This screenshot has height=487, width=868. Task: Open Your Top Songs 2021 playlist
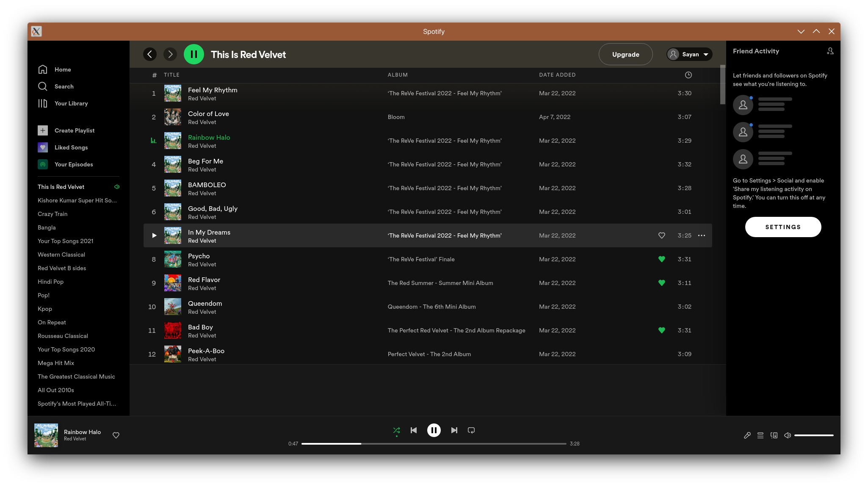tap(66, 241)
